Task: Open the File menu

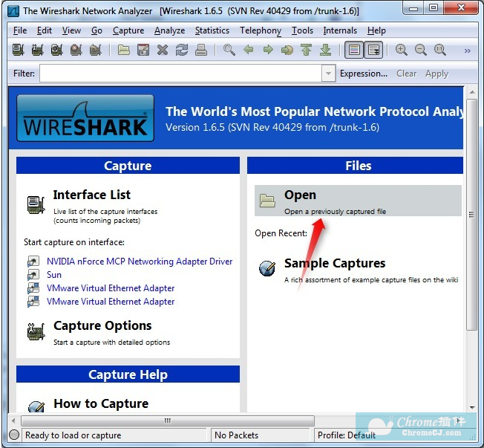Action: click(x=20, y=30)
